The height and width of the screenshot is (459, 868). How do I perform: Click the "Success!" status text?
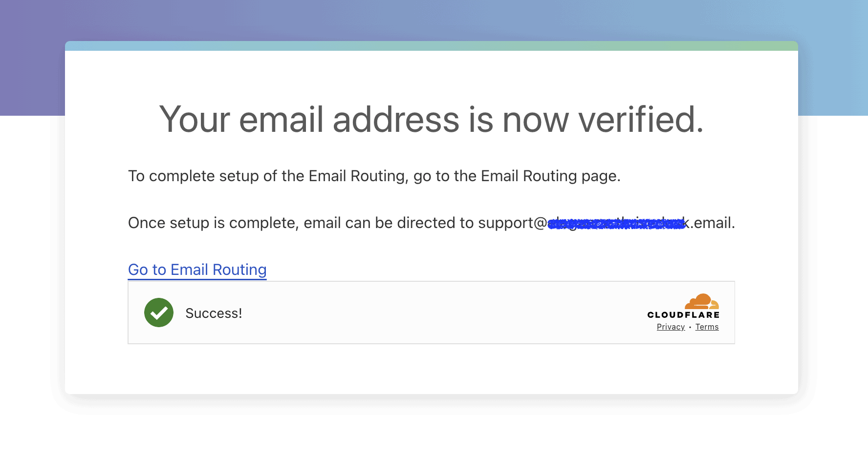tap(214, 313)
